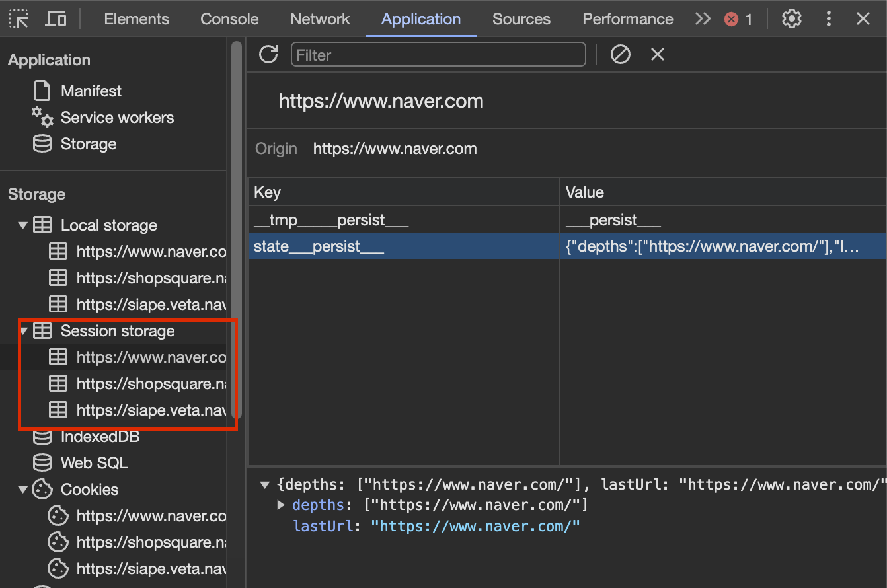887x588 pixels.
Task: Select the Application tab
Action: [x=421, y=19]
